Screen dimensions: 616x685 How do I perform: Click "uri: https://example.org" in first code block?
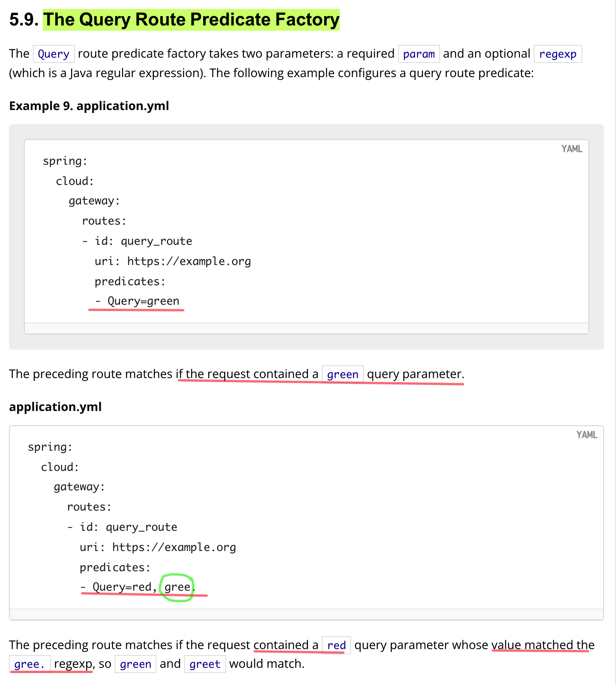click(x=173, y=261)
